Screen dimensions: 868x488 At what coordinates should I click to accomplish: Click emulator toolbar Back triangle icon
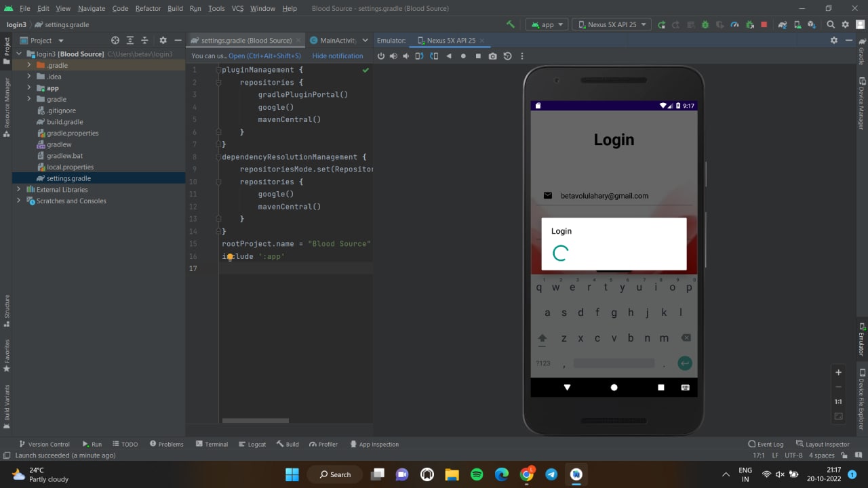pos(448,56)
